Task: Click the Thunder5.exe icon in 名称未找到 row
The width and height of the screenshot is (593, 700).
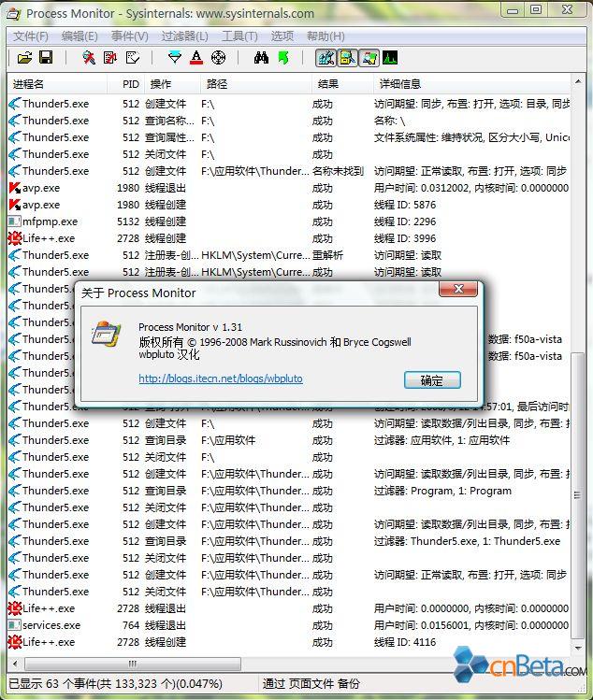Action: (15, 171)
